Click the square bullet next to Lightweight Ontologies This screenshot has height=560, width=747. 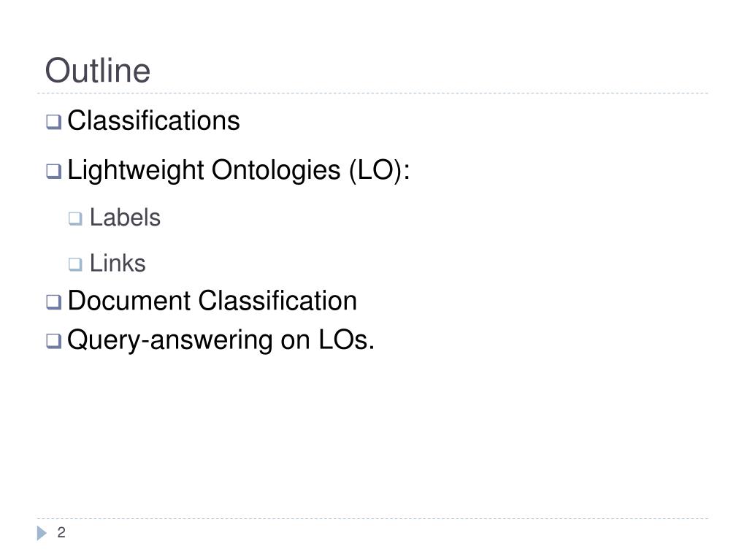[54, 172]
